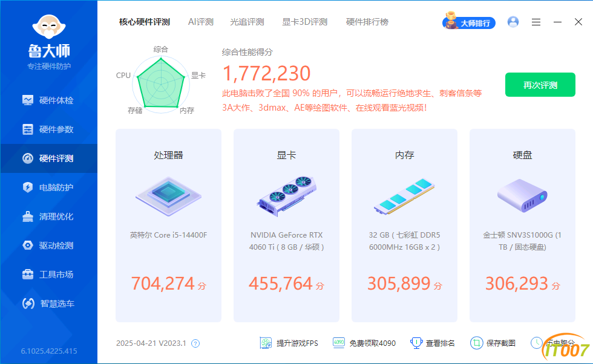Click the 显卡 card heading
The image size is (593, 364).
[286, 155]
